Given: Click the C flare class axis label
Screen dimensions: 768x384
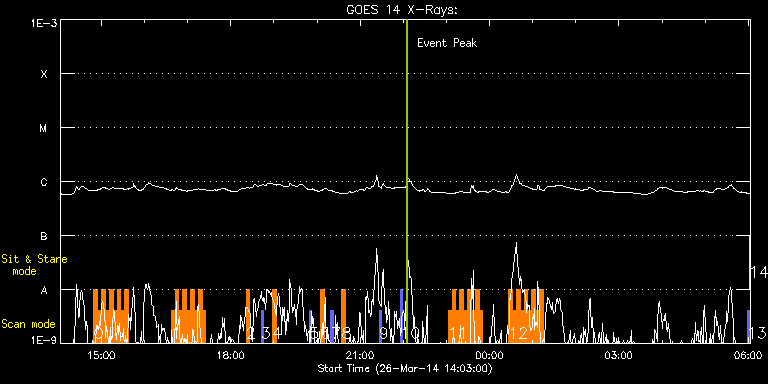Looking at the screenshot, I should (44, 182).
